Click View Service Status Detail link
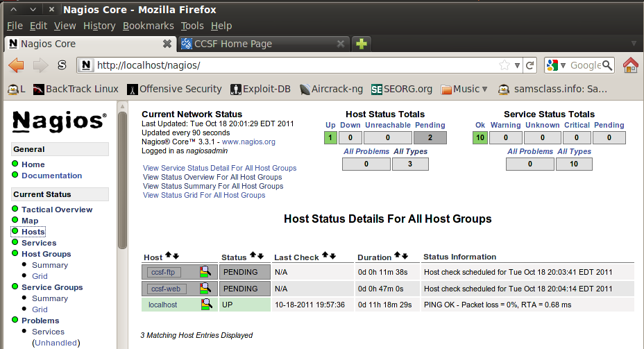The image size is (644, 349). (220, 168)
